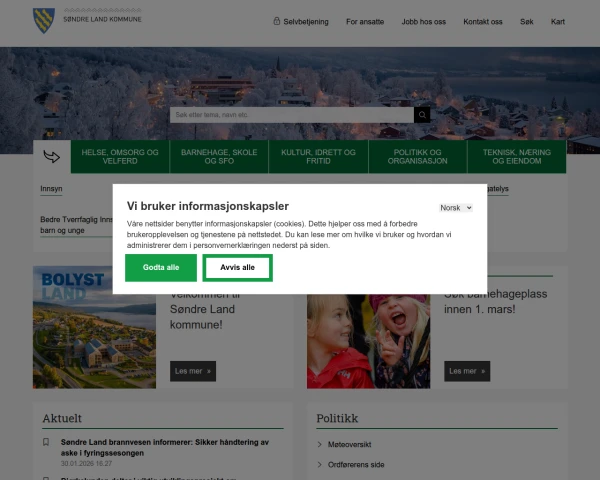600x480 pixels.
Task: Click the padlock icon beside Selvbetjening
Action: click(277, 21)
